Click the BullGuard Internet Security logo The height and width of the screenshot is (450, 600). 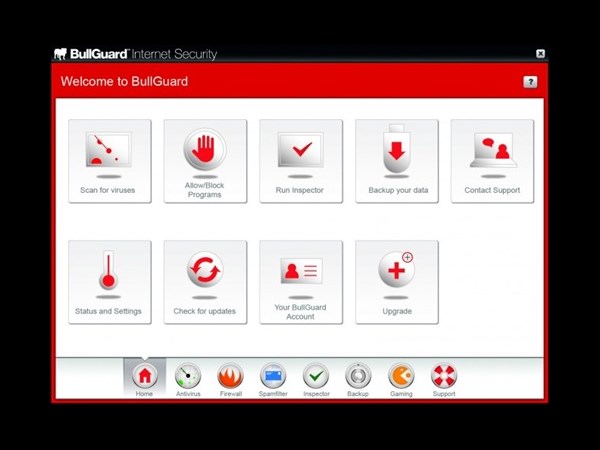[135, 54]
